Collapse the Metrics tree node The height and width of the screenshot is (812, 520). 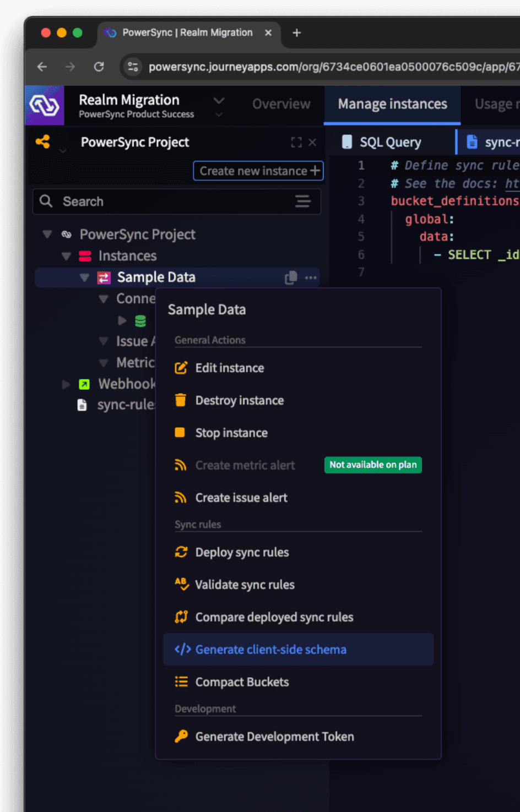[x=103, y=363]
